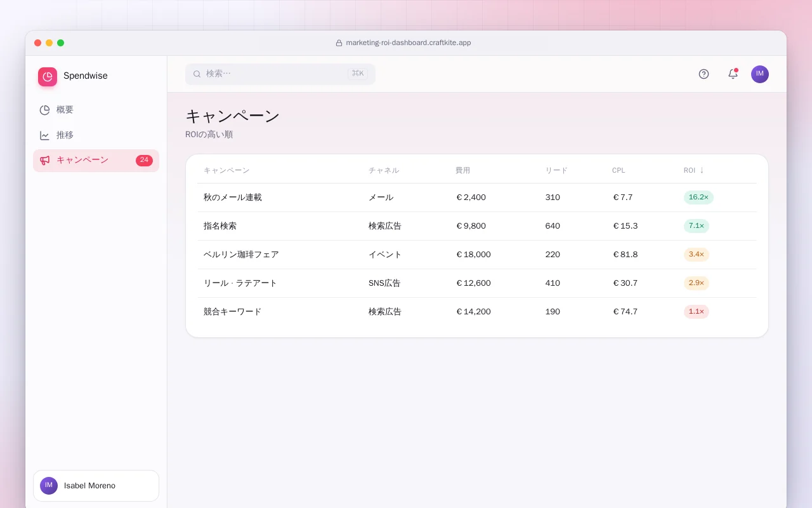Click the キャンペーン column header

point(226,170)
